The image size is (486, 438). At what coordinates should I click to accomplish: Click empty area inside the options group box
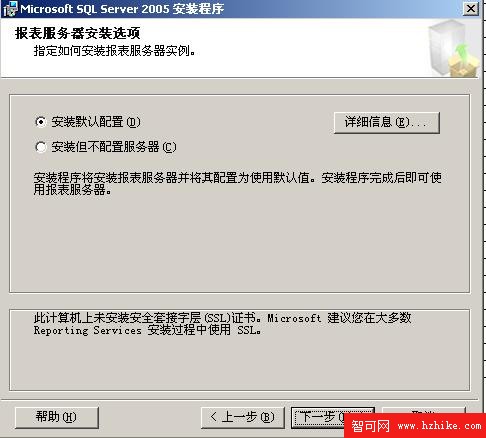tap(239, 243)
